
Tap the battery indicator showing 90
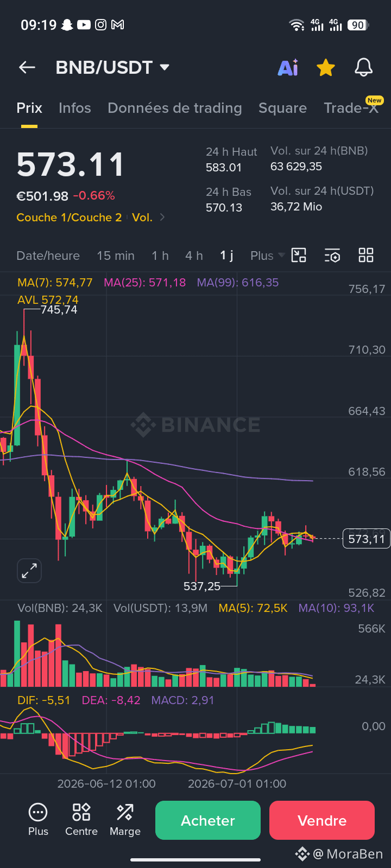pyautogui.click(x=358, y=24)
